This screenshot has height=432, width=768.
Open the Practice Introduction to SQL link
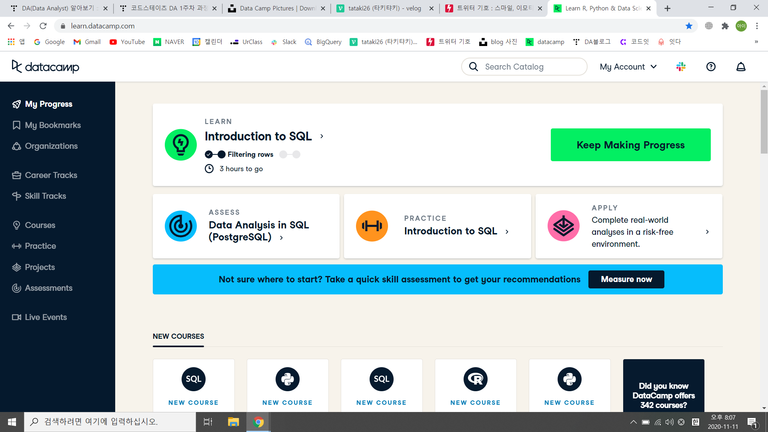tap(451, 231)
